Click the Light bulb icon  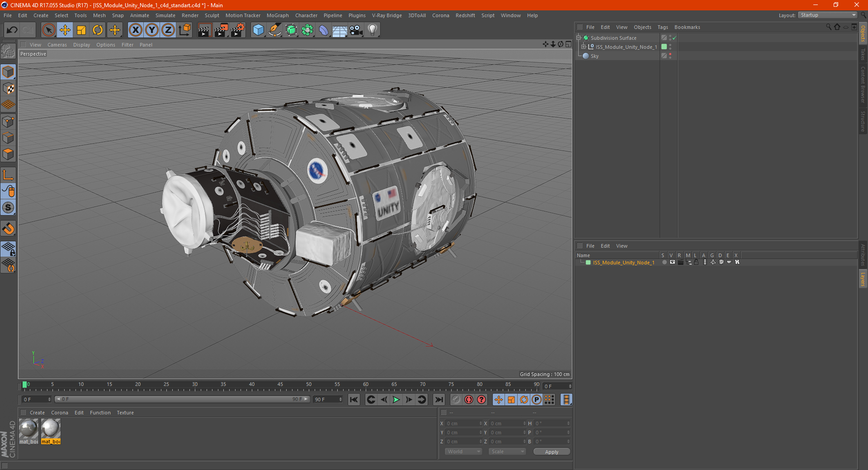[372, 30]
